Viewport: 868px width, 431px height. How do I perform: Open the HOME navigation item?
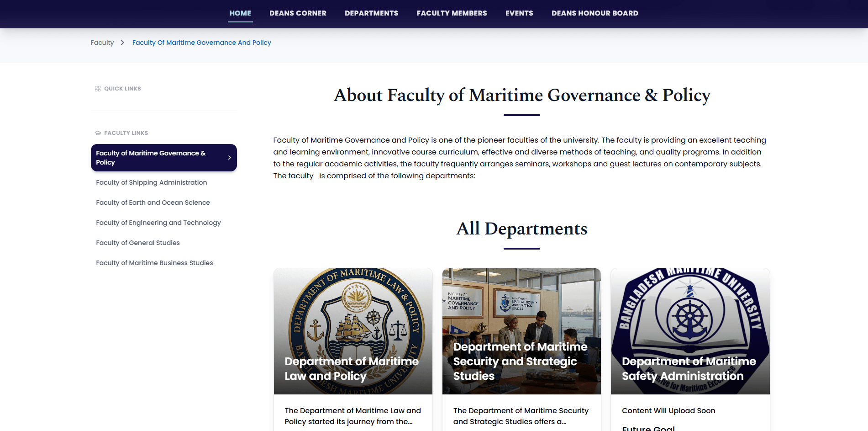click(240, 13)
